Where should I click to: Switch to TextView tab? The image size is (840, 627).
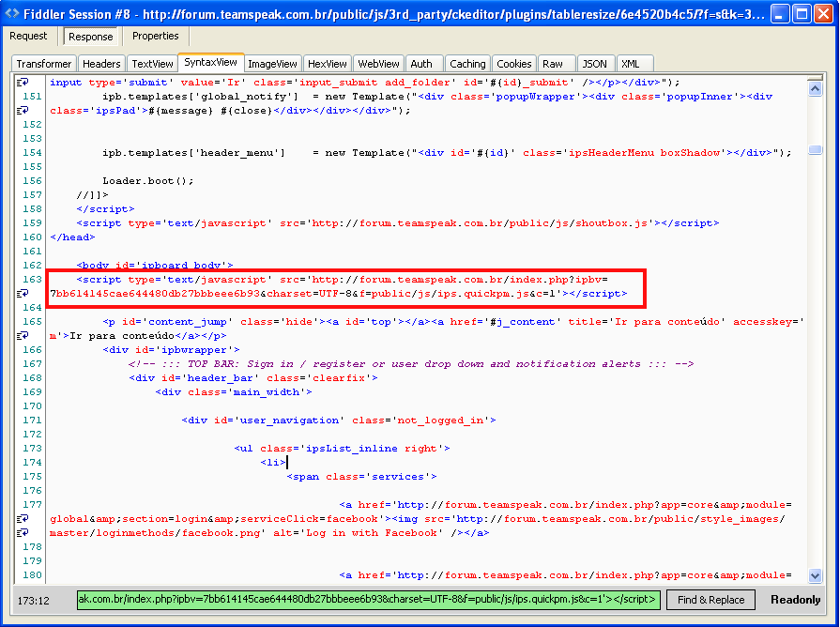pos(153,64)
